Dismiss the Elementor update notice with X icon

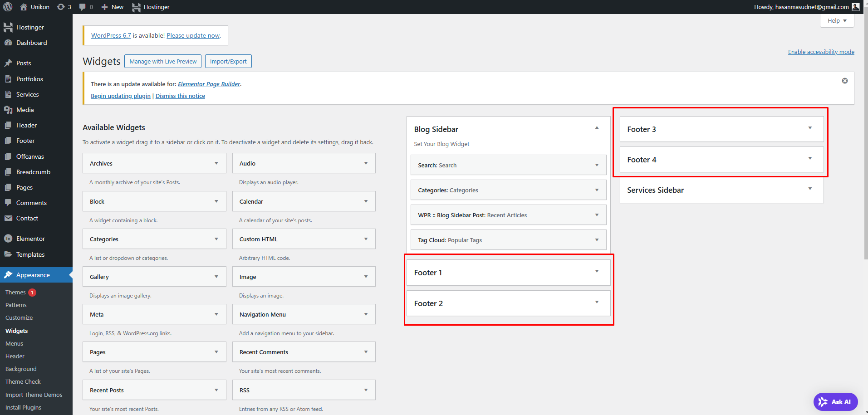pyautogui.click(x=844, y=81)
